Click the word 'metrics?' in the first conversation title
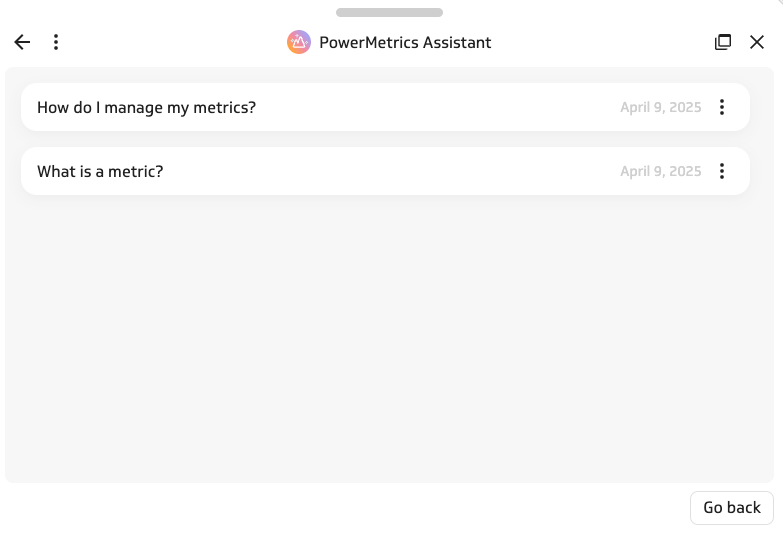This screenshot has width=783, height=536. (224, 107)
